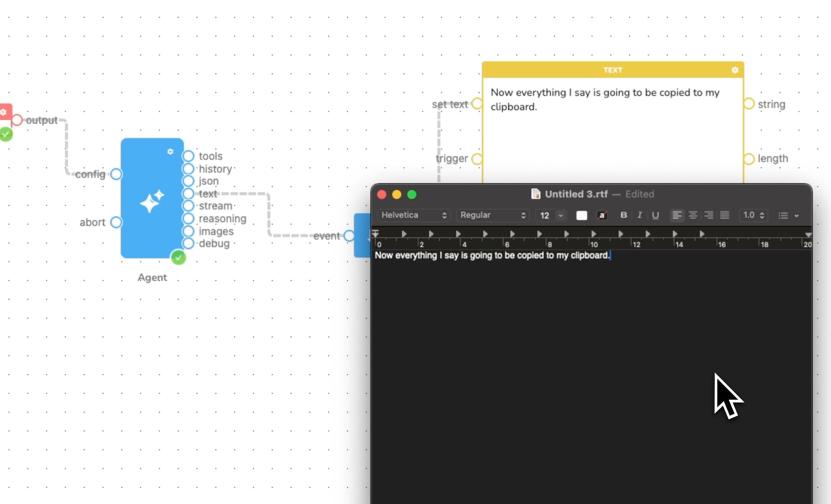Image resolution: width=831 pixels, height=504 pixels.
Task: Select the Agent node's tools output port
Action: click(188, 156)
